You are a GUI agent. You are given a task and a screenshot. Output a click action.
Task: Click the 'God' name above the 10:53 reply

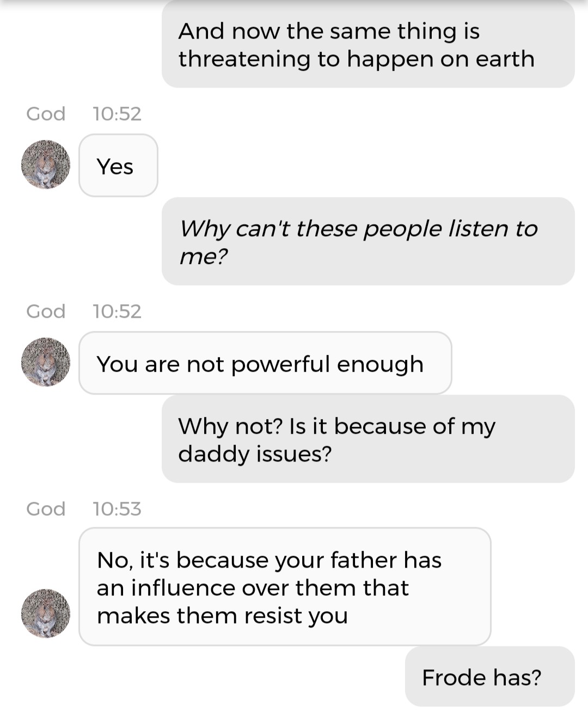coord(46,509)
